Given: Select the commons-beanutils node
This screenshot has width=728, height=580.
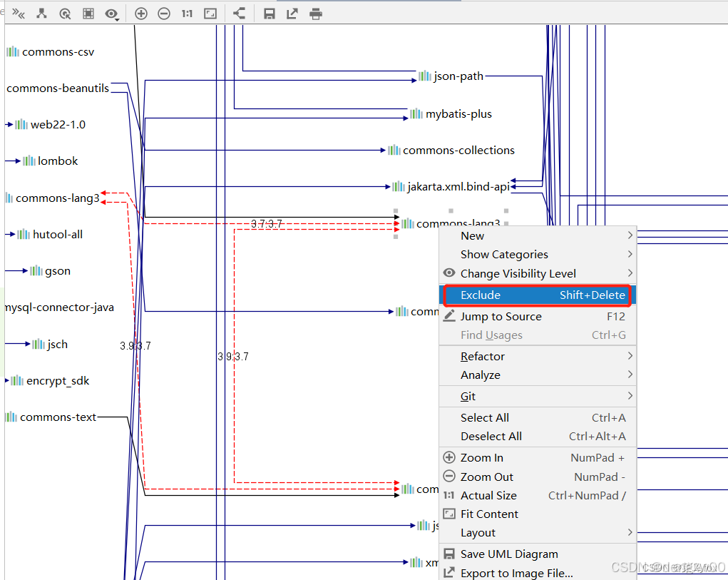Looking at the screenshot, I should click(x=58, y=88).
